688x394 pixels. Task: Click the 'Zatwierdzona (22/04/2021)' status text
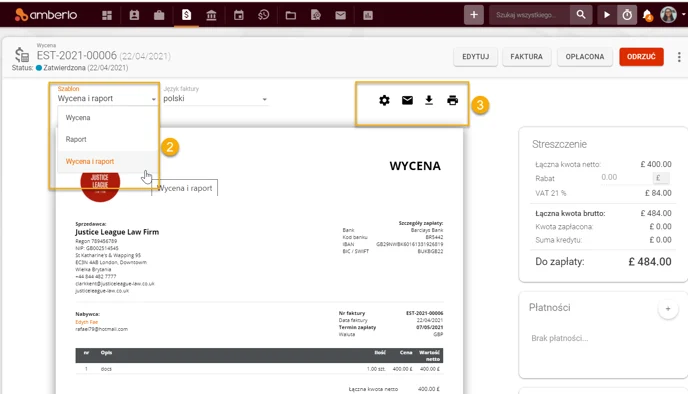(86, 68)
